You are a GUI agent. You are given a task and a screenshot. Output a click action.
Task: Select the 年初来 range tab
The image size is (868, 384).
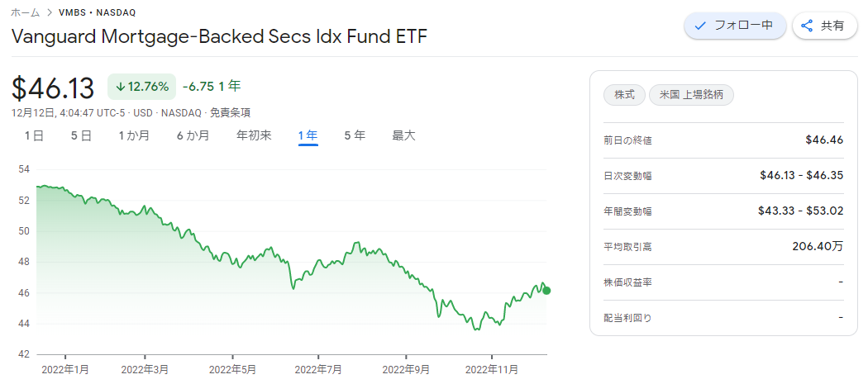click(x=254, y=135)
